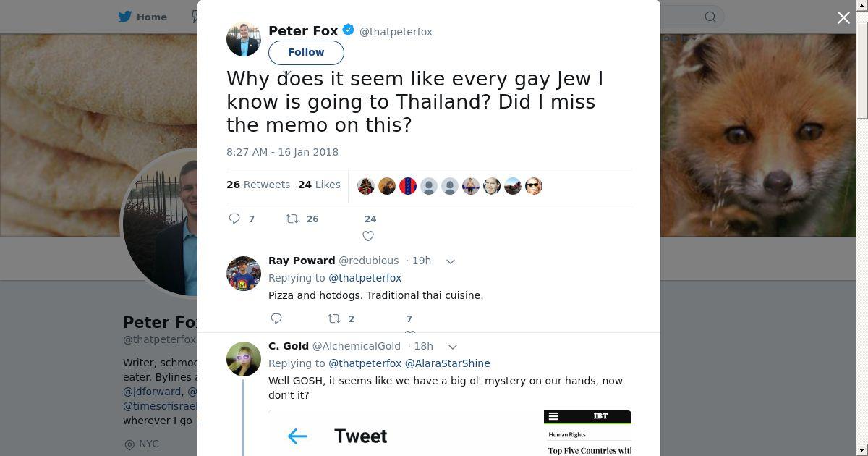Click the page scrollbar thumb

[861, 62]
